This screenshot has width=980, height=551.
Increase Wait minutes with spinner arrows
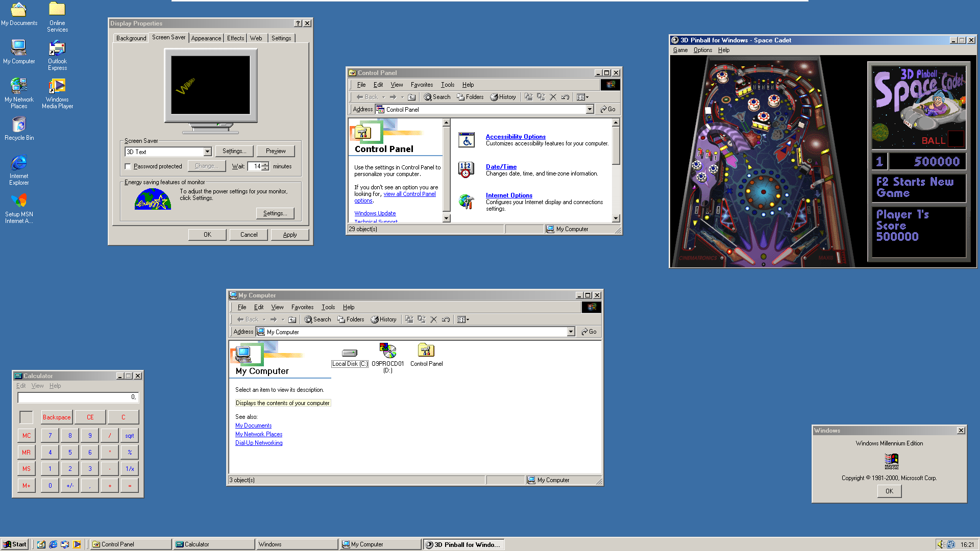pyautogui.click(x=265, y=164)
